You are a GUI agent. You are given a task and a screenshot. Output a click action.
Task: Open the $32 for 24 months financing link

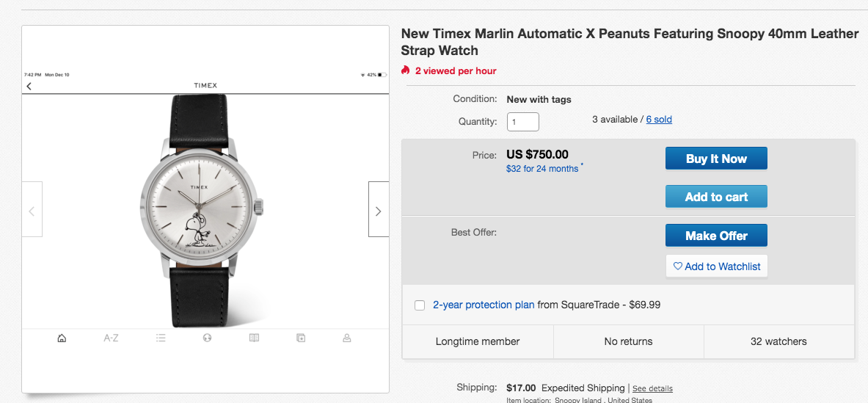tap(542, 169)
